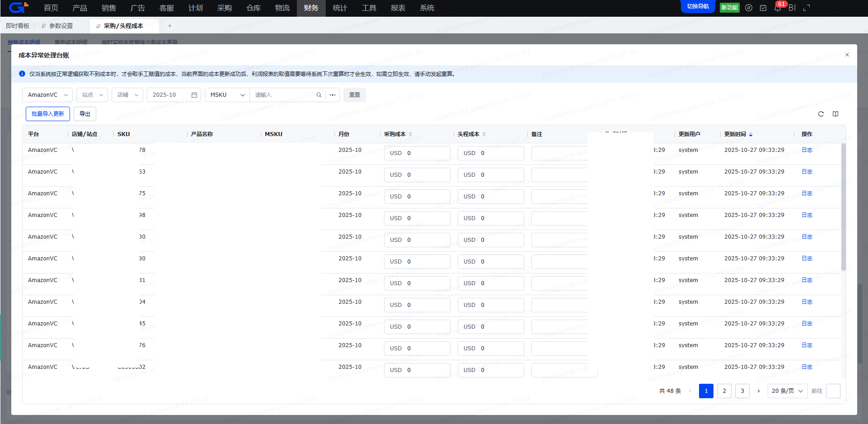Sort by 采购成本 column sort arrows
The image size is (868, 424).
click(x=410, y=134)
